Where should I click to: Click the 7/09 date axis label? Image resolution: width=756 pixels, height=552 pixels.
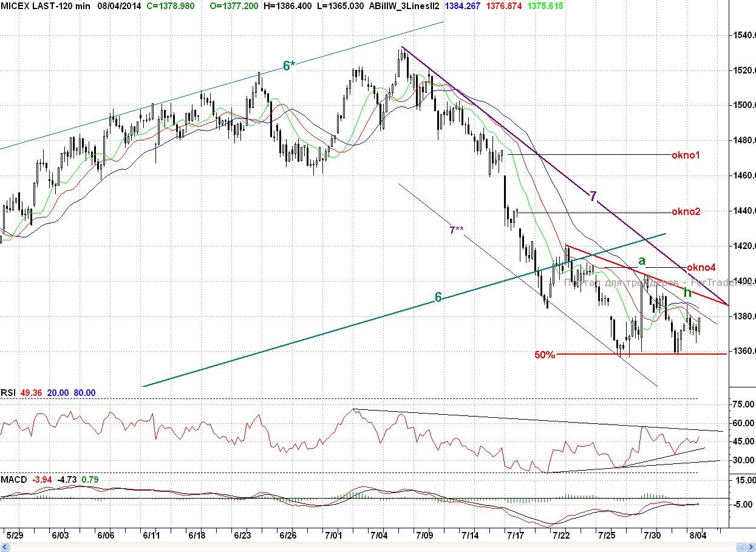[424, 535]
